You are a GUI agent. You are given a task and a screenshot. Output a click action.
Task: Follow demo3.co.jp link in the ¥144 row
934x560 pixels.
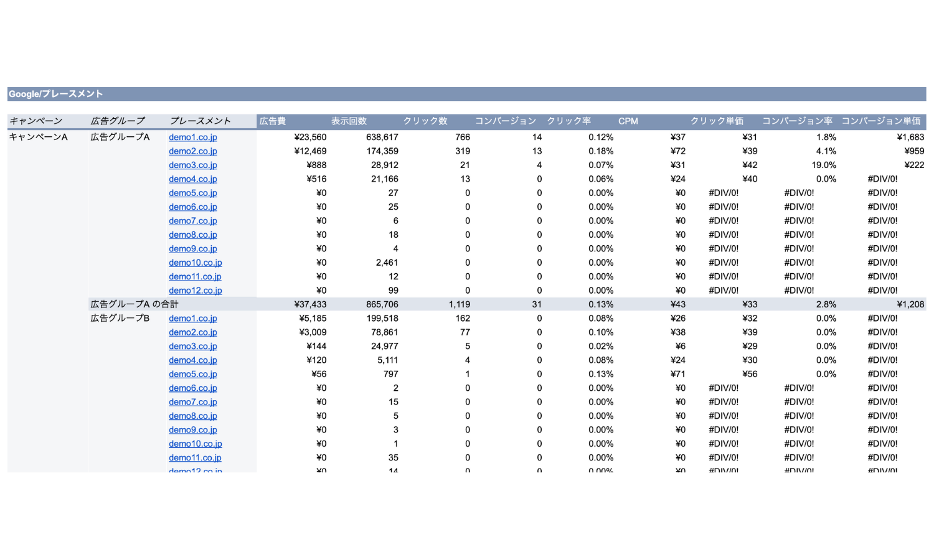point(193,346)
